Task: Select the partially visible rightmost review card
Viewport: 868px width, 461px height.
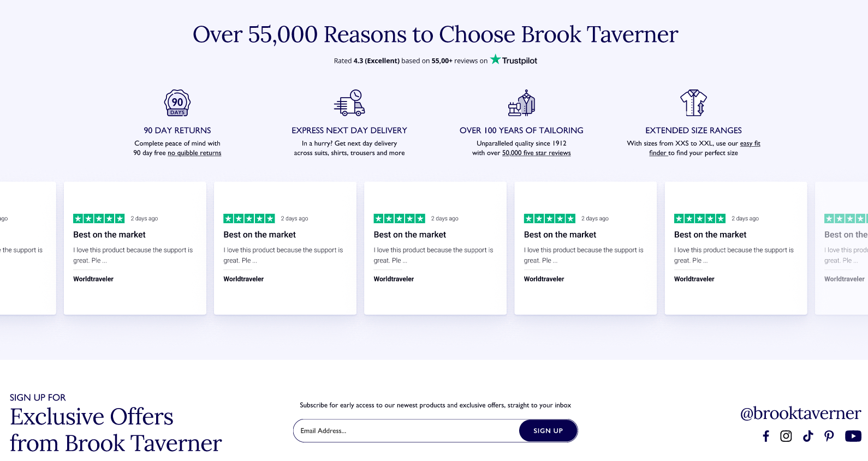Action: point(844,248)
